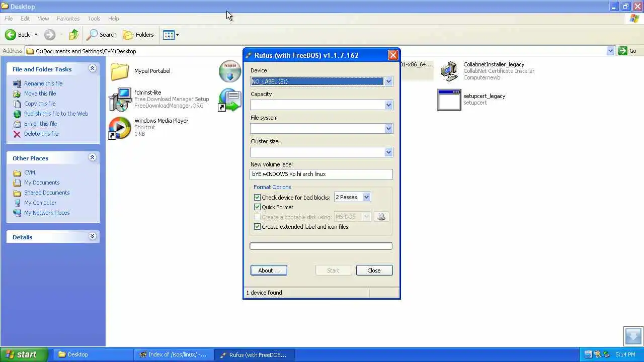Open the Cluster size dropdown
644x362 pixels.
pos(388,152)
